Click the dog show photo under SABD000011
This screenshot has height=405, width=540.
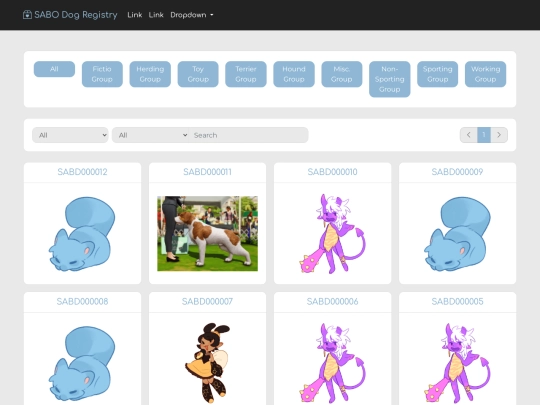tap(207, 233)
